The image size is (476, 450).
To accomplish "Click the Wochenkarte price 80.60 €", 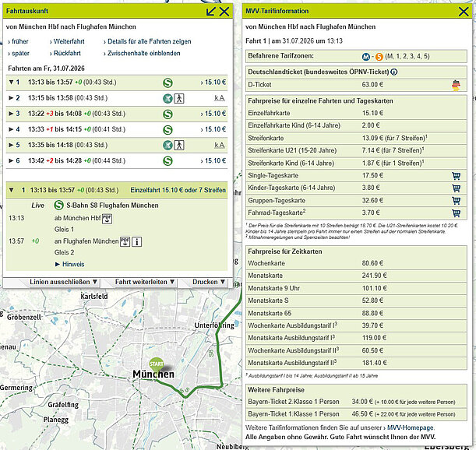I will (x=372, y=263).
